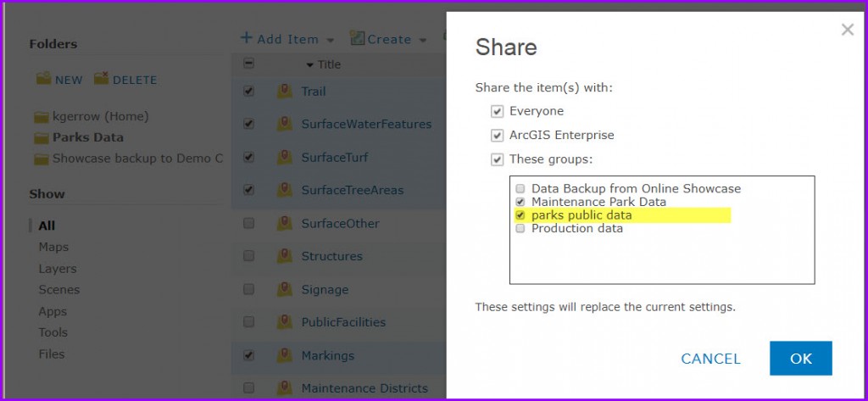Click the Structures layer icon
This screenshot has height=401, width=868.
coord(285,257)
